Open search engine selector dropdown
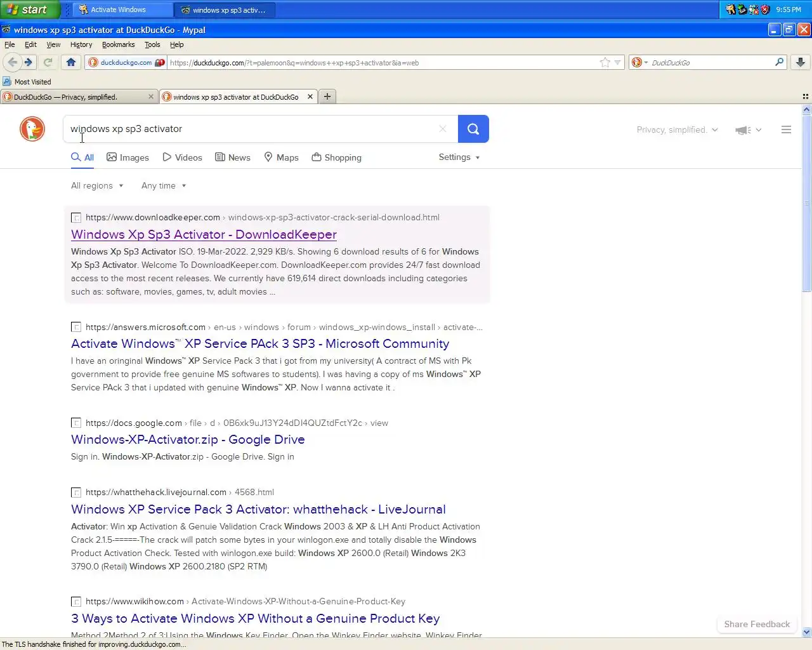 (x=640, y=62)
